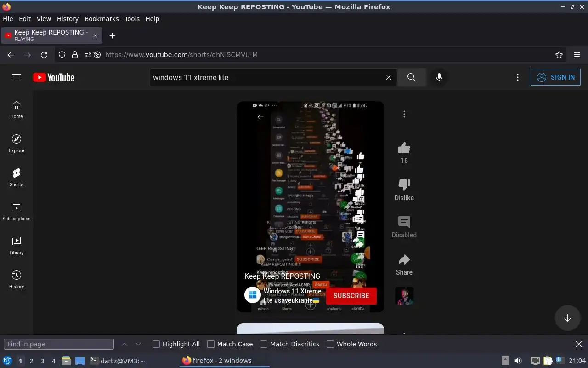Viewport: 588px width, 368px height.
Task: Focus the YouTube search input field
Action: (x=266, y=77)
